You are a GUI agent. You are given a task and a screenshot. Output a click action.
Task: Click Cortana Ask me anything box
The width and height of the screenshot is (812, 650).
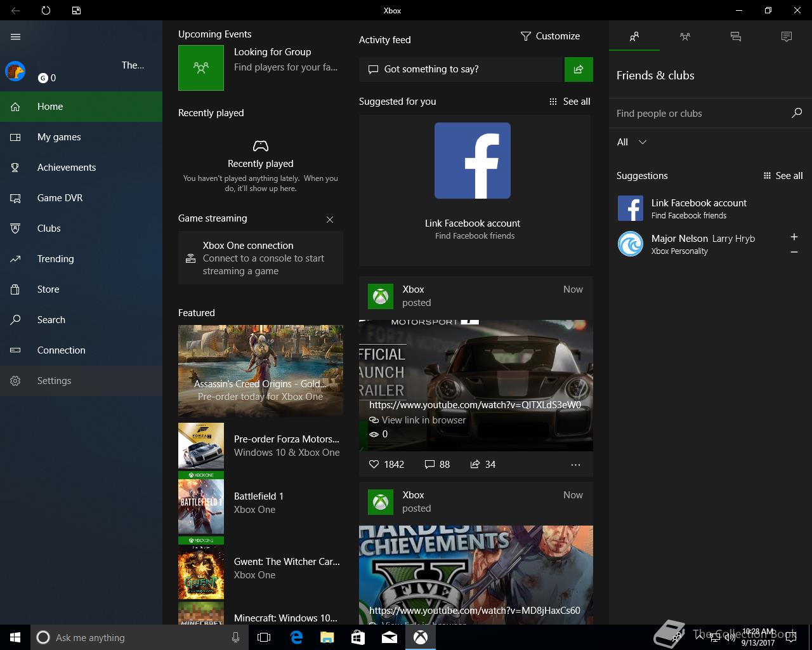click(x=138, y=637)
